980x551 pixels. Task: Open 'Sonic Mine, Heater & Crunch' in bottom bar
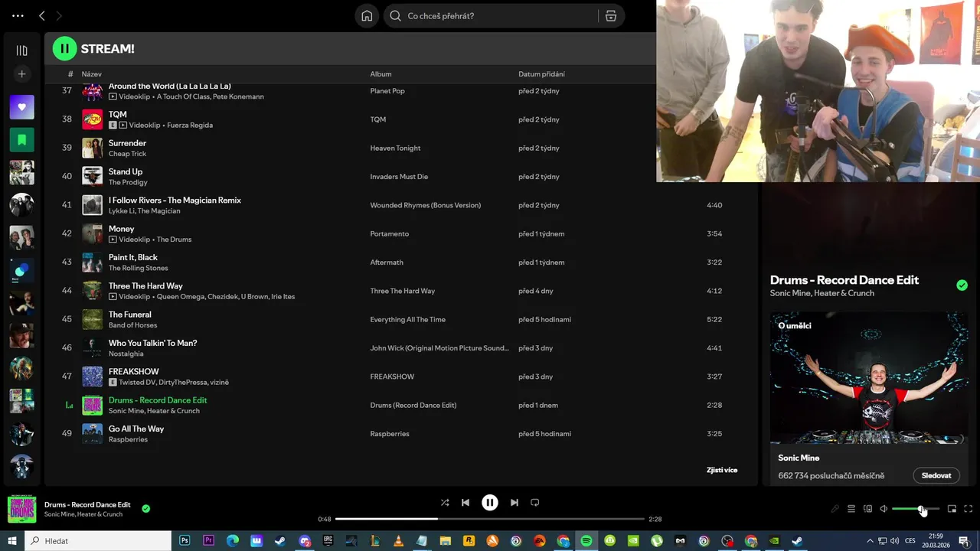tap(83, 514)
